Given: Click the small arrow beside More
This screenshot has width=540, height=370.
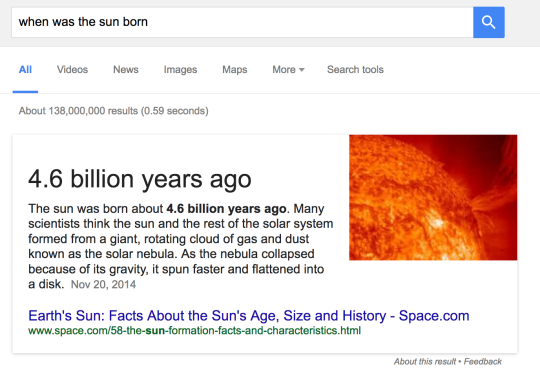Looking at the screenshot, I should [302, 70].
